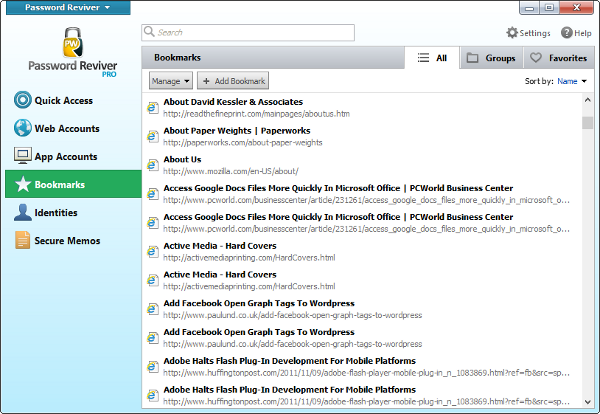The width and height of the screenshot is (600, 414).
Task: Open the Settings link
Action: (x=528, y=33)
